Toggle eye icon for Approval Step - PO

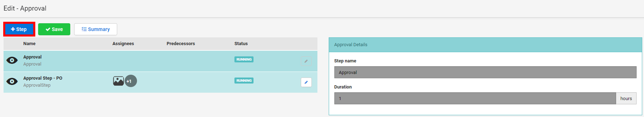[12, 82]
